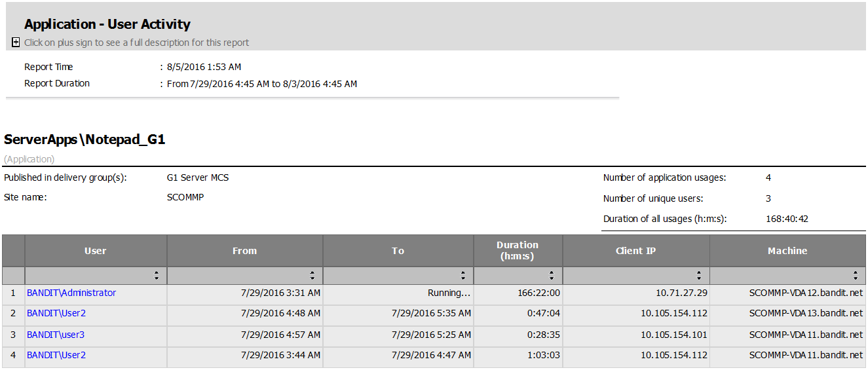Click the From column header

coord(244,251)
